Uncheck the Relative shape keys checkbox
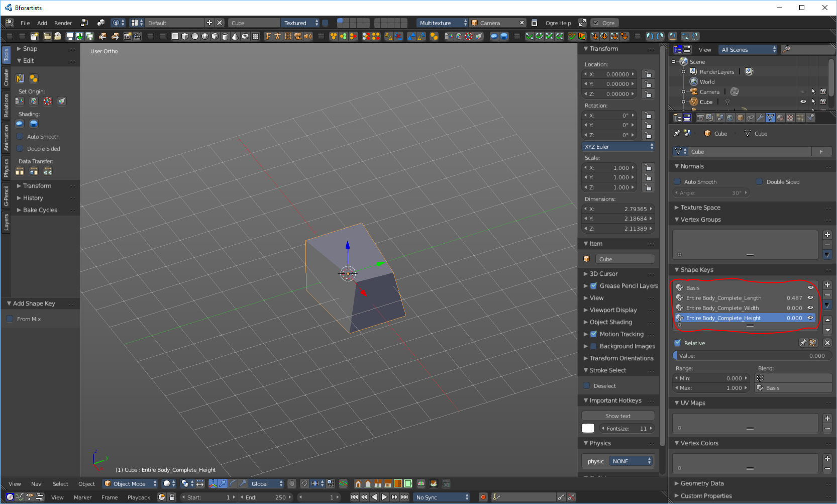 point(678,343)
